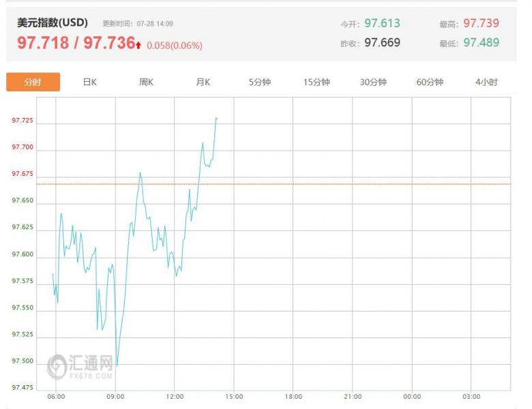The image size is (532, 409).
Task: Click the 97.718 / 97.736 bid-ask price
Action: (76, 43)
